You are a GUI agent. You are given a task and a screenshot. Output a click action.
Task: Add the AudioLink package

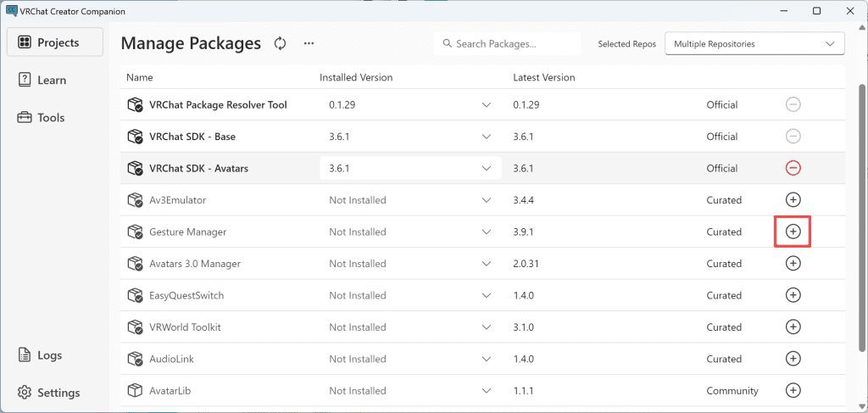[x=793, y=359]
